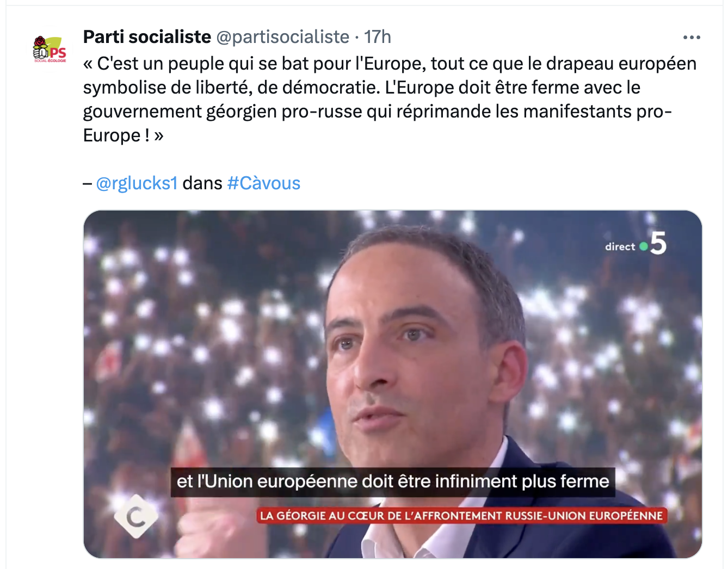Click the France 5 channel logo in video

[x=658, y=243]
